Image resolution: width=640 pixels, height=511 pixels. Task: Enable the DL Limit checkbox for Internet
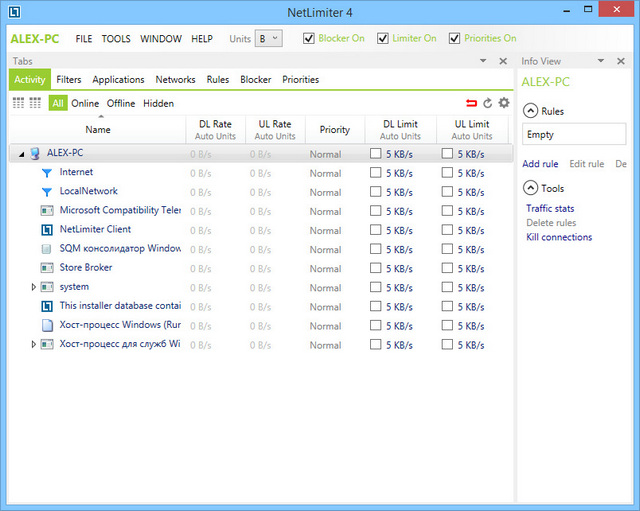click(x=375, y=173)
